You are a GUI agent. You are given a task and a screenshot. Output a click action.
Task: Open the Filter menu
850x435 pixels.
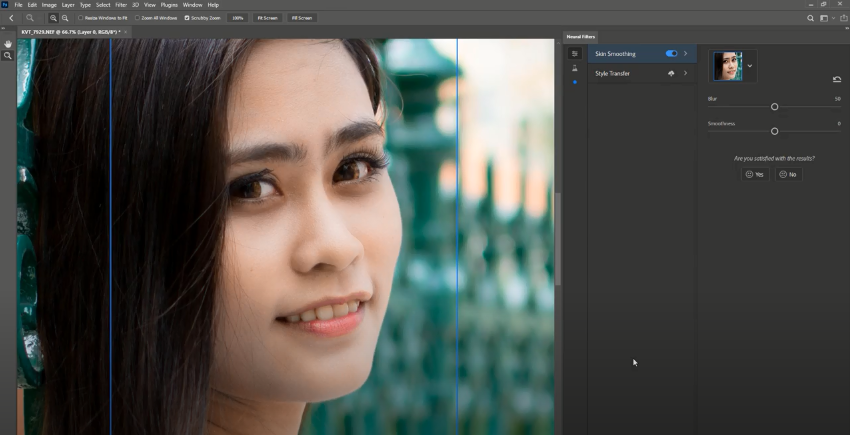[x=120, y=5]
